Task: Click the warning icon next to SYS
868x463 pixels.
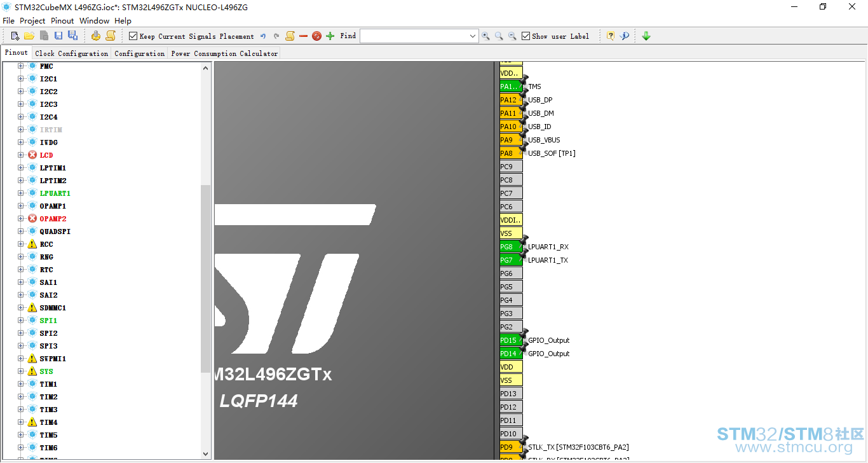Action: (x=32, y=371)
